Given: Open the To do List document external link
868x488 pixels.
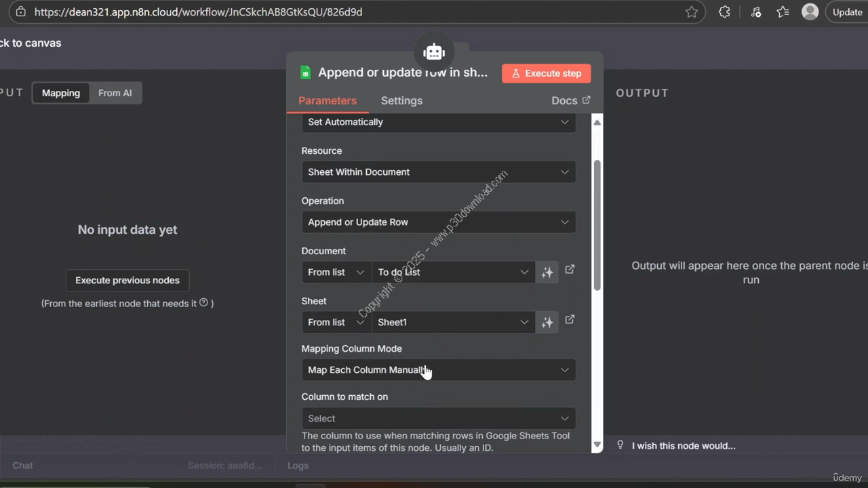Looking at the screenshot, I should pyautogui.click(x=570, y=270).
